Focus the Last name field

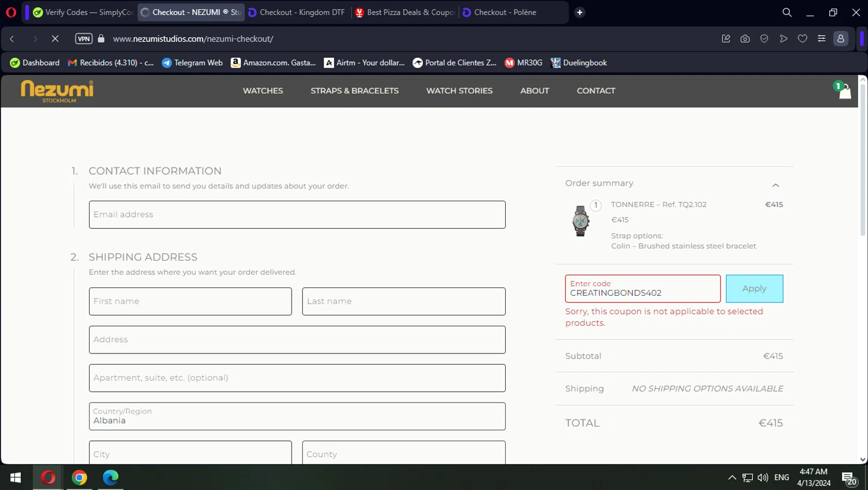pyautogui.click(x=404, y=301)
